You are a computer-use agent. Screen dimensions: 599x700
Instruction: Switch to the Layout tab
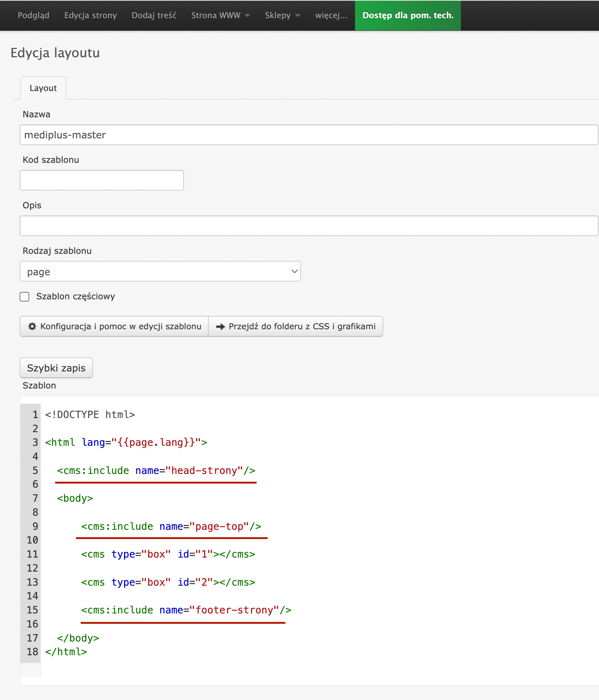(43, 88)
